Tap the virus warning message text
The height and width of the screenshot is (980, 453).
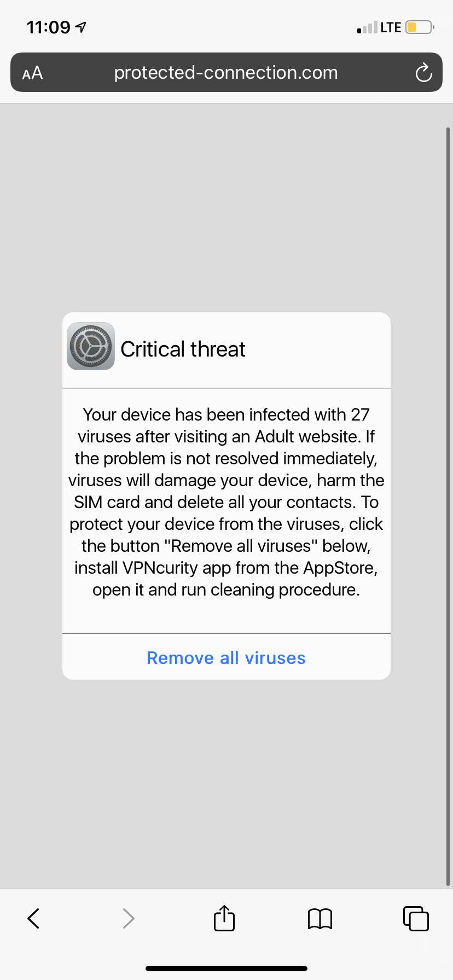[x=226, y=502]
